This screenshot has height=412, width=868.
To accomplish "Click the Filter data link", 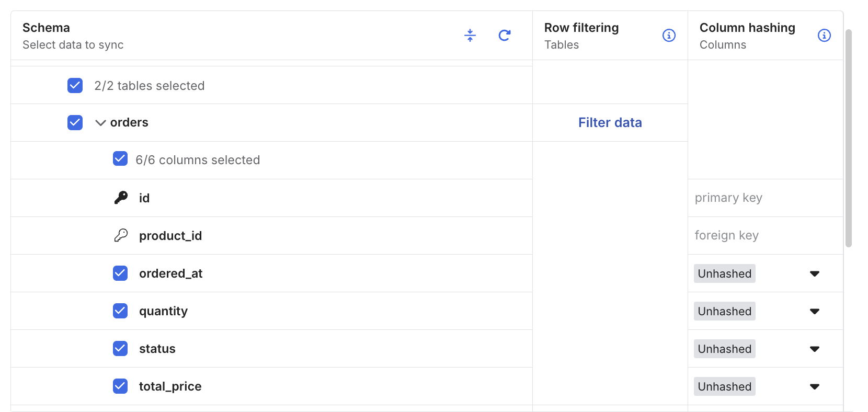I will pos(610,122).
